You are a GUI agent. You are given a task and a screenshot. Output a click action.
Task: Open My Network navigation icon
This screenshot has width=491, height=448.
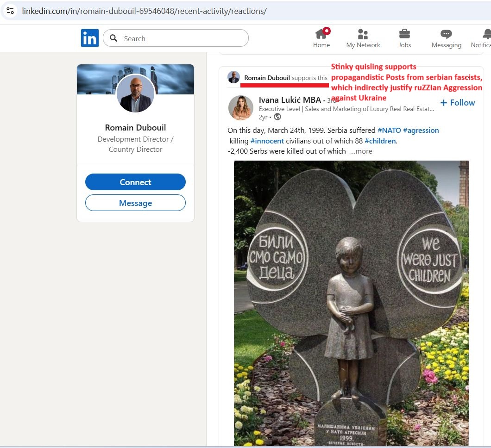point(363,38)
